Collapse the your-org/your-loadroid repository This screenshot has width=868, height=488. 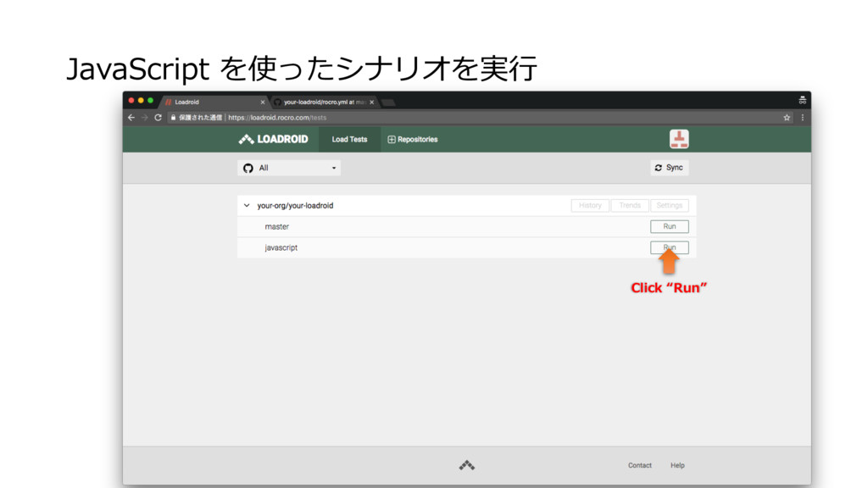point(247,205)
